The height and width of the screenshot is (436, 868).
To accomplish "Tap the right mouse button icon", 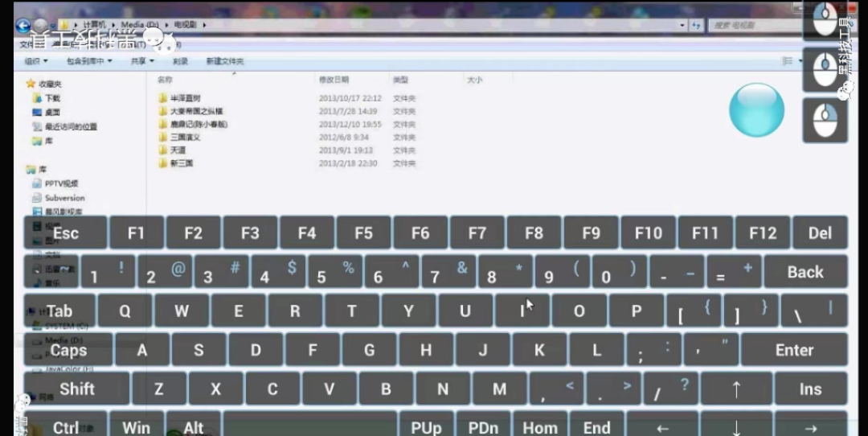I will pyautogui.click(x=825, y=120).
